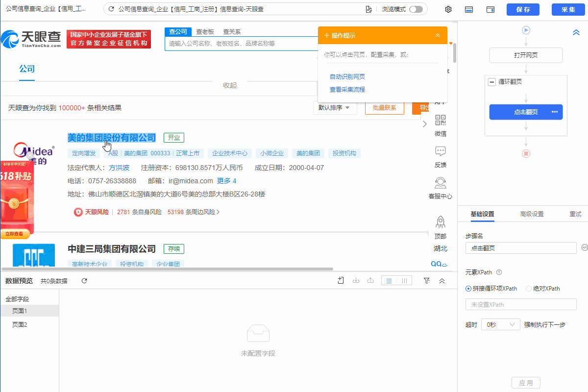The width and height of the screenshot is (588, 392).
Task: Open settings gear in top toolbar
Action: 448,9
